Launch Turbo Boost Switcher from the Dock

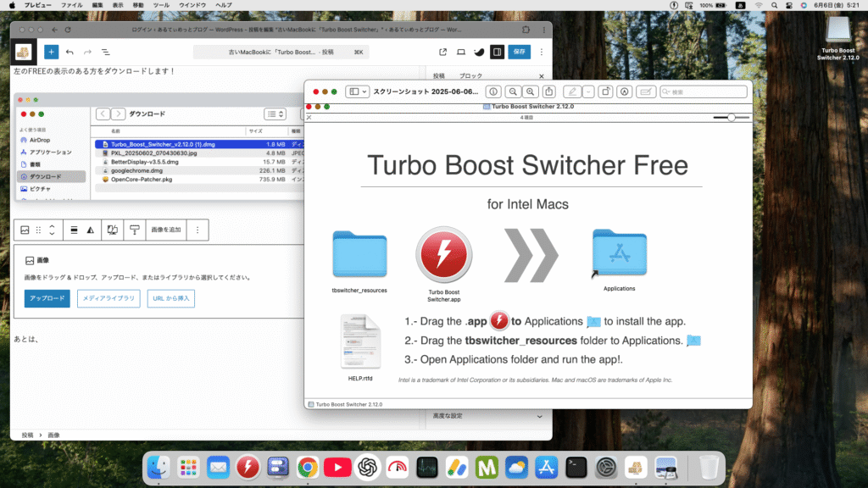coord(248,468)
